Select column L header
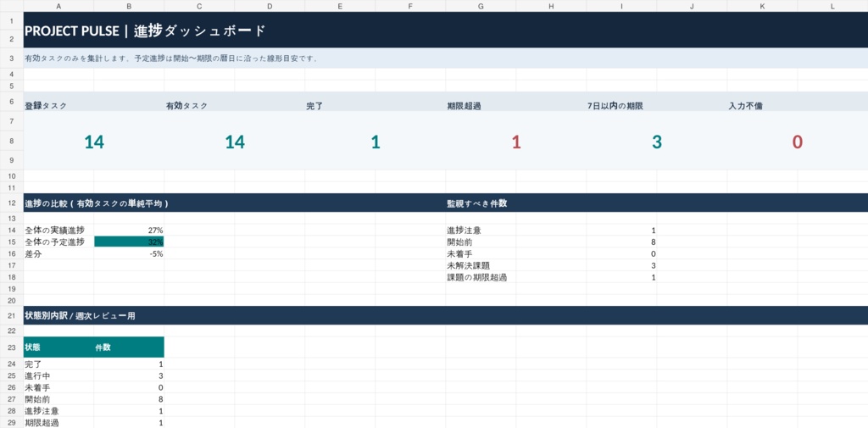The image size is (868, 428). [832, 6]
